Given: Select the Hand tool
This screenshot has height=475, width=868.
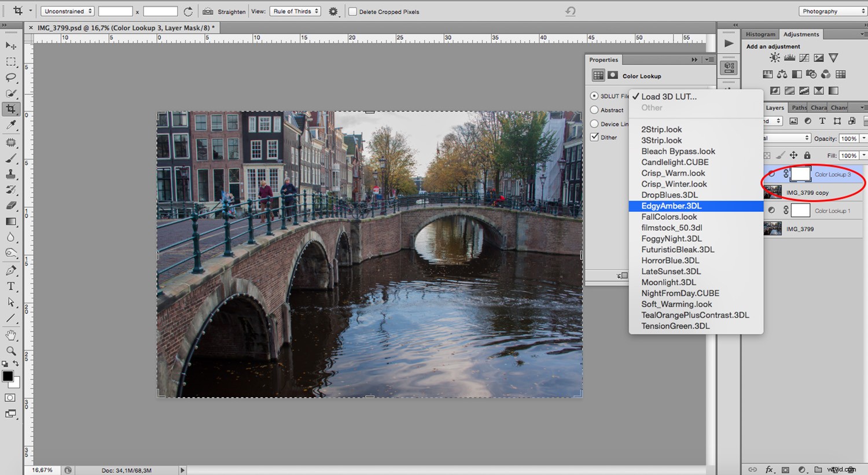Looking at the screenshot, I should pyautogui.click(x=9, y=335).
